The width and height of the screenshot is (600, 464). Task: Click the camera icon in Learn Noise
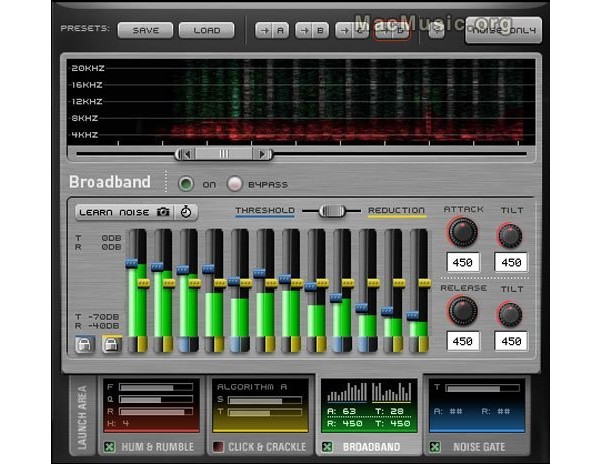(x=163, y=212)
